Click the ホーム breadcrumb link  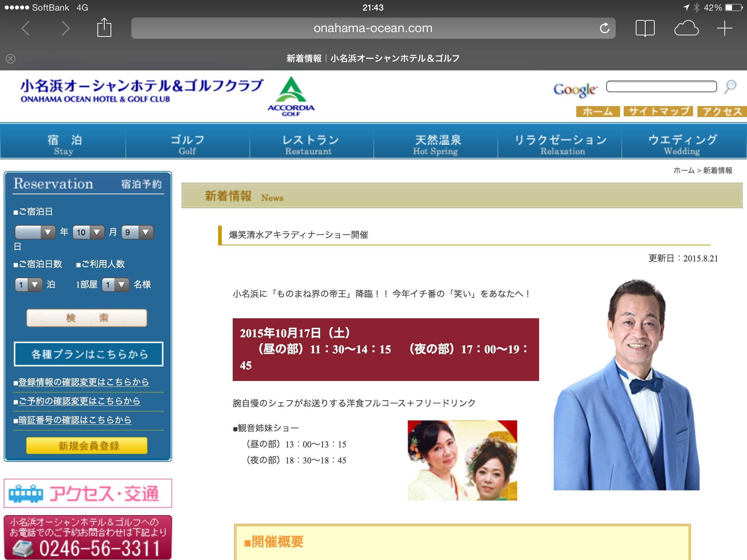pyautogui.click(x=684, y=170)
